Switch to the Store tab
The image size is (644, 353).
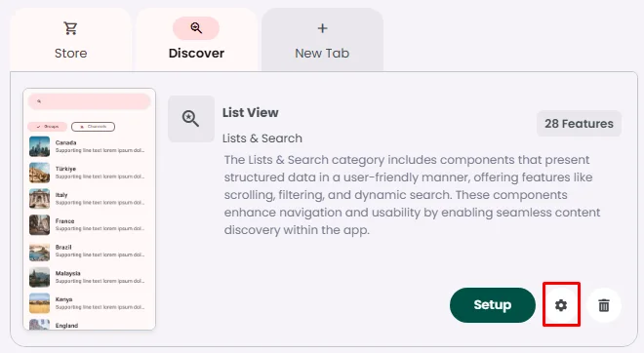pos(70,40)
